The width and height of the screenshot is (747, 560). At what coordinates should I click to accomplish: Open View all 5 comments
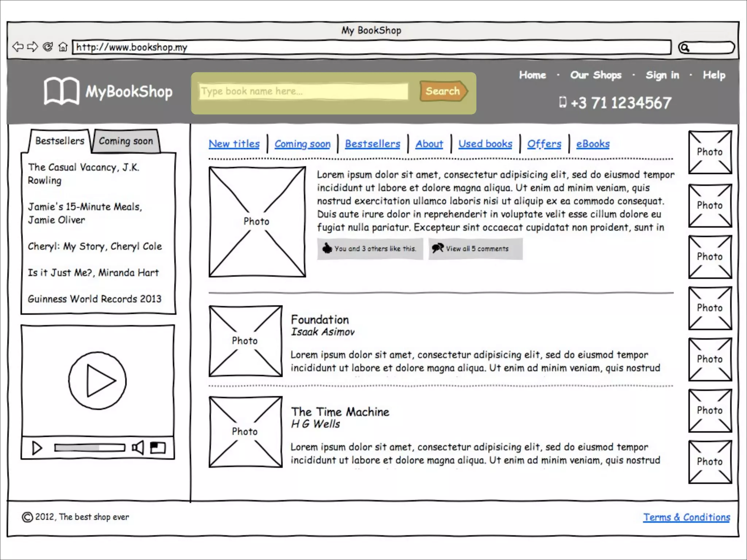coord(475,249)
